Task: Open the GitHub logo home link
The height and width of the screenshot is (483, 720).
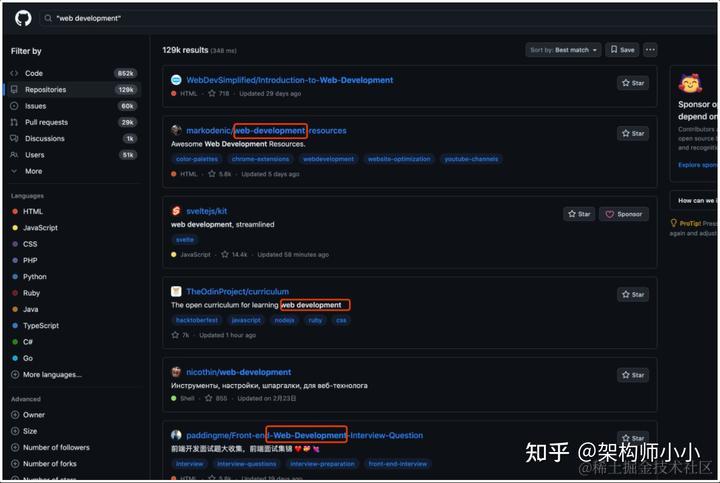Action: [23, 18]
